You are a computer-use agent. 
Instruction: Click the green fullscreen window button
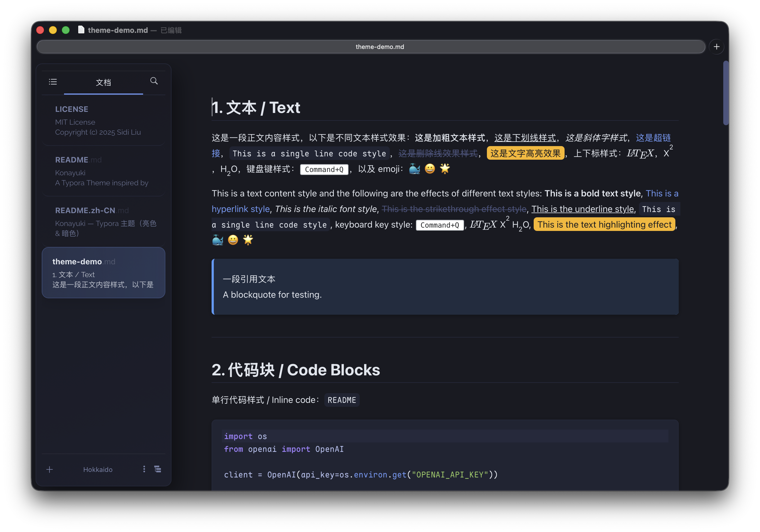click(66, 30)
